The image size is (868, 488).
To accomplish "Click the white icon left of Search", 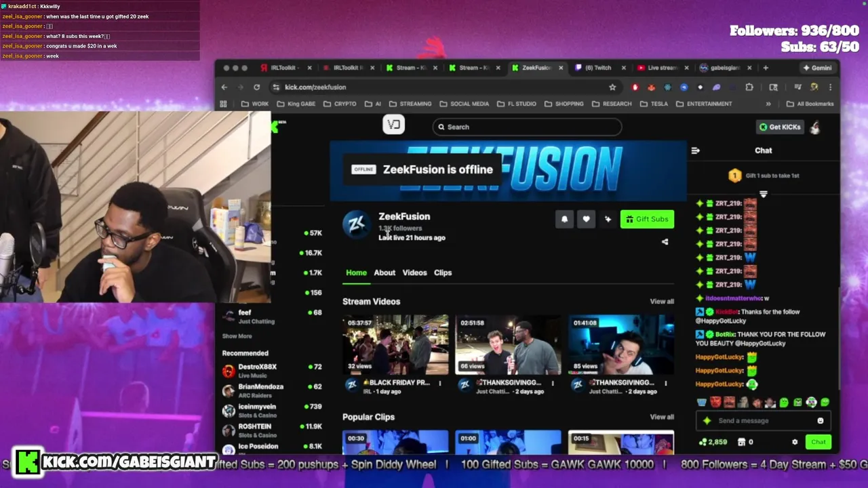I will tap(394, 125).
